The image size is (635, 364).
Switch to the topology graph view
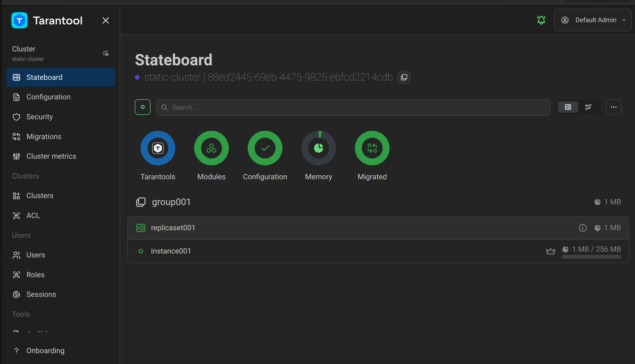point(588,107)
